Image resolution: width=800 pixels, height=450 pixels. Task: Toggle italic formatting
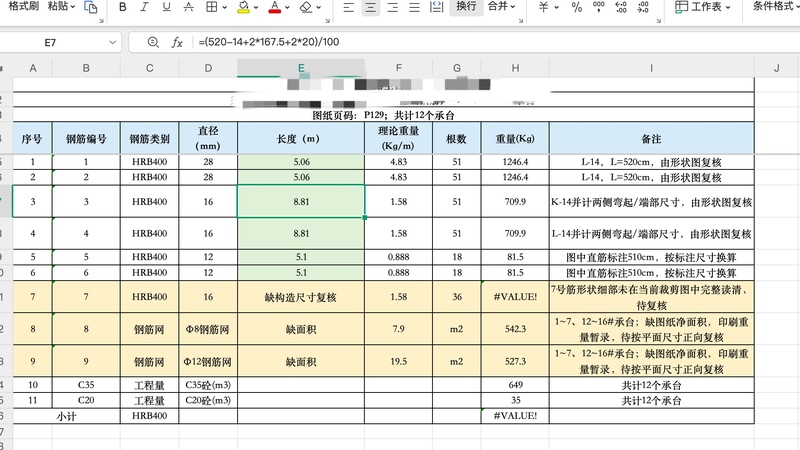coord(144,7)
